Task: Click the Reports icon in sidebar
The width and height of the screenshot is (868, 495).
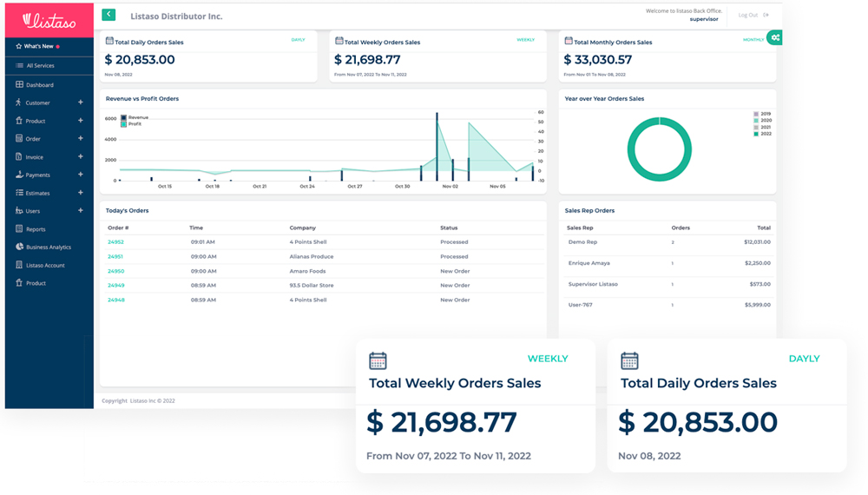Action: 19,228
